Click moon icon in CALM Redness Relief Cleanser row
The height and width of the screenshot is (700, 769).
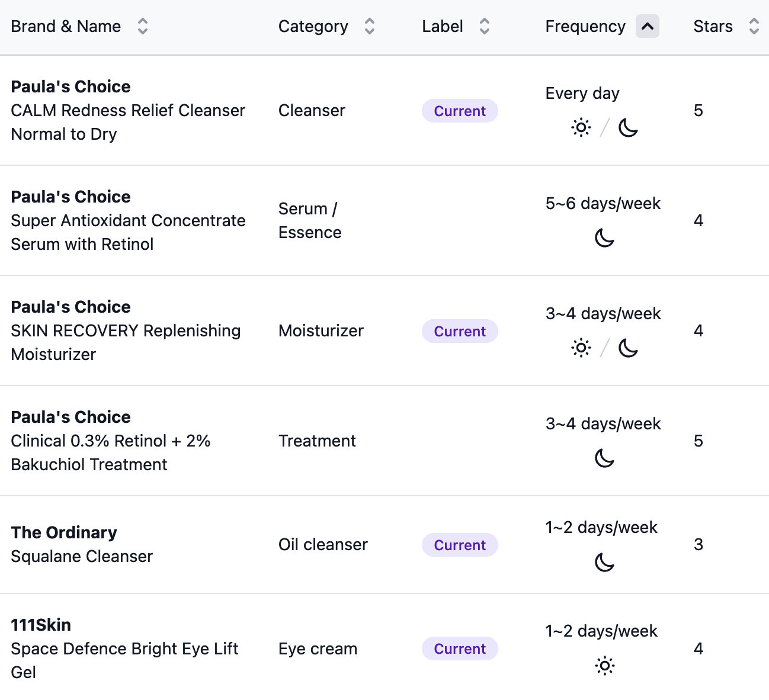628,127
